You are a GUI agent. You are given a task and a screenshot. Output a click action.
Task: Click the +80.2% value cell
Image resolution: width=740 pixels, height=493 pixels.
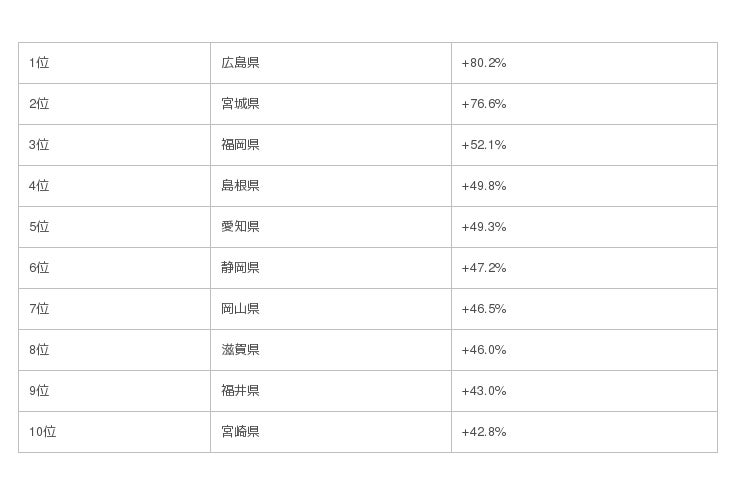(x=484, y=63)
